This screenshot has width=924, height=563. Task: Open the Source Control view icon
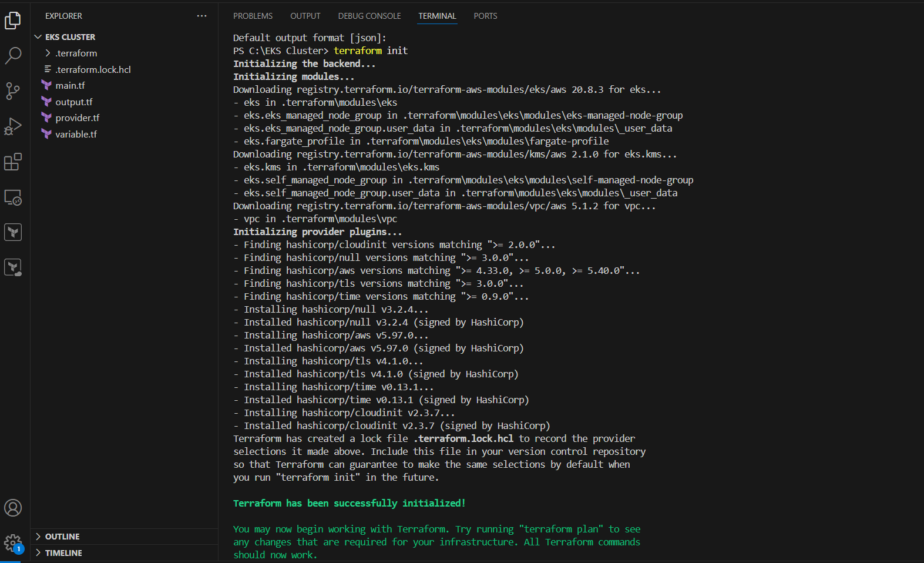(x=13, y=91)
